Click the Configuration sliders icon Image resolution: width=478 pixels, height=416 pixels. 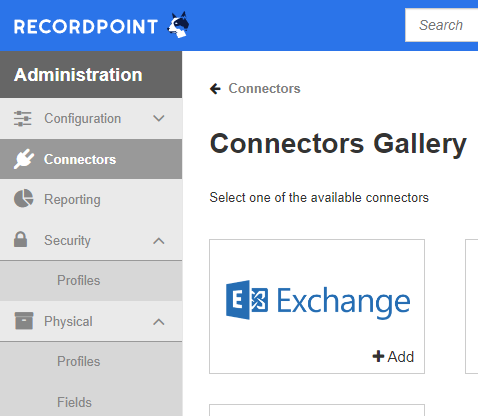(x=23, y=119)
